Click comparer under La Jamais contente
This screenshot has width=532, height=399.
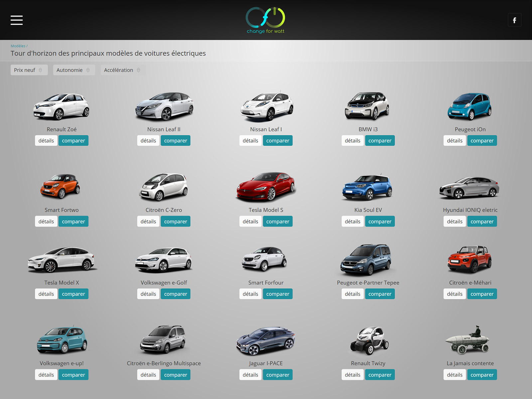(x=482, y=375)
